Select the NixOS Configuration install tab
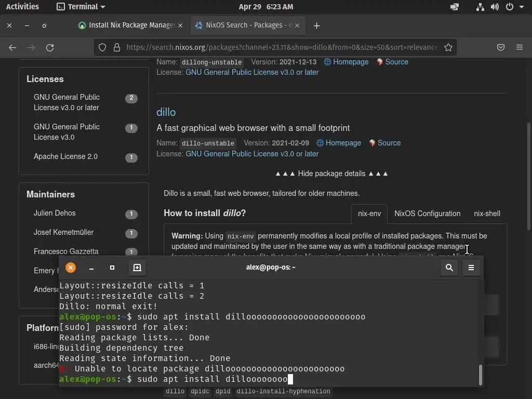Viewport: 532px width, 399px height. (427, 214)
